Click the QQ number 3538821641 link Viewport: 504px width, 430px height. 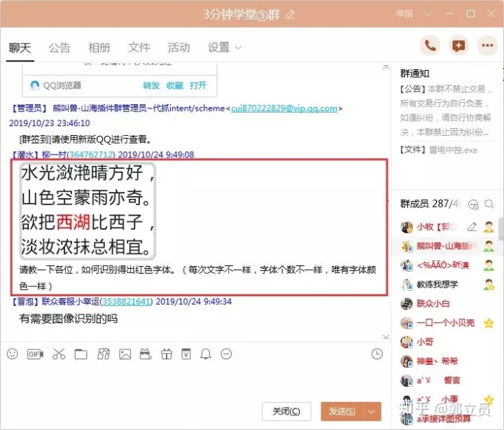126,302
